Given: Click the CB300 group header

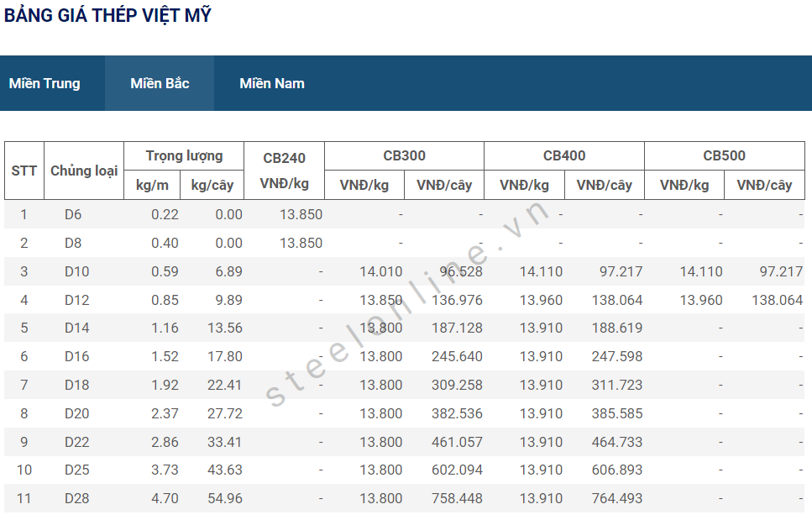Looking at the screenshot, I should pos(405,156).
